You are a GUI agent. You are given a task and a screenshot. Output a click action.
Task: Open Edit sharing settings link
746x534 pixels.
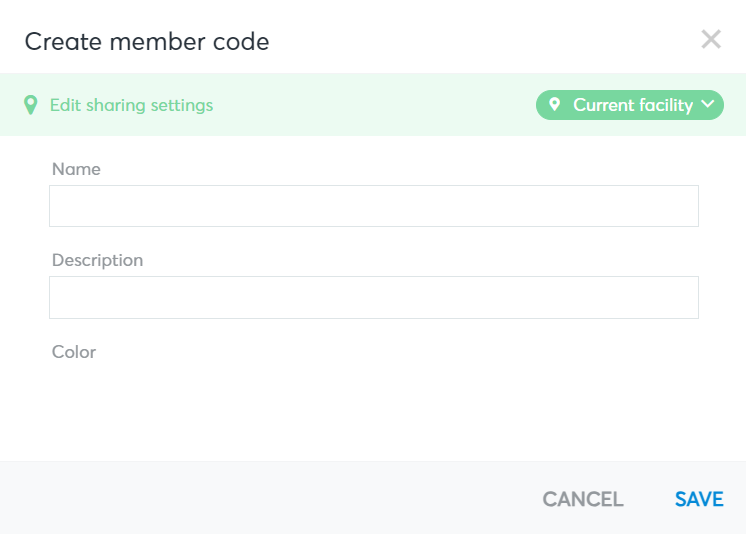[x=131, y=105]
